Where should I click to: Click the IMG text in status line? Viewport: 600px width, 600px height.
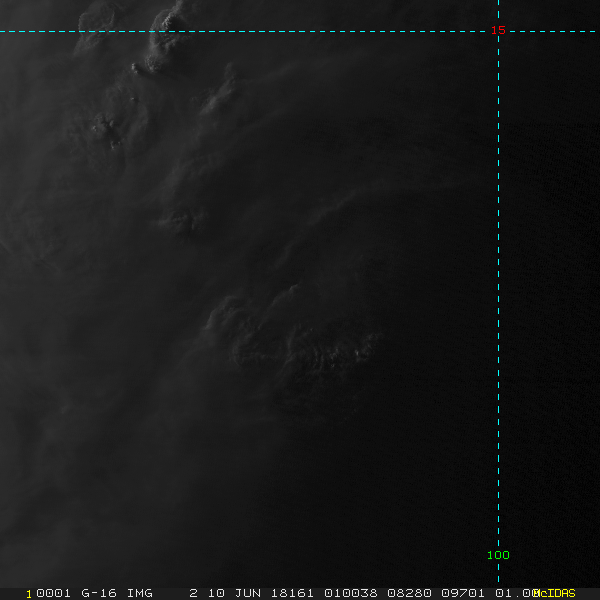coord(140,593)
